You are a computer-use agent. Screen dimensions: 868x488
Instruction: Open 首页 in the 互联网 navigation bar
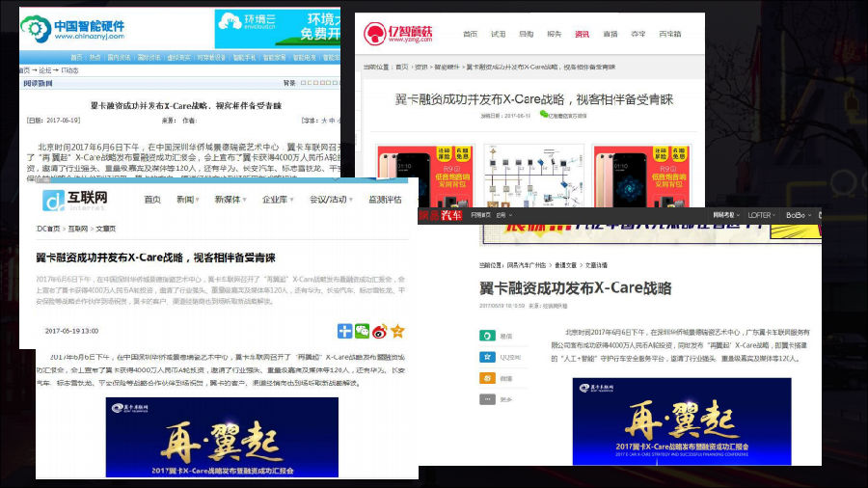coord(152,200)
